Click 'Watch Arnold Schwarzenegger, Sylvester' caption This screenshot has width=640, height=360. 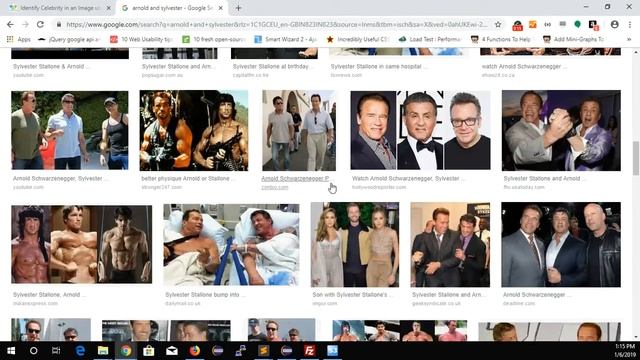tap(408, 178)
